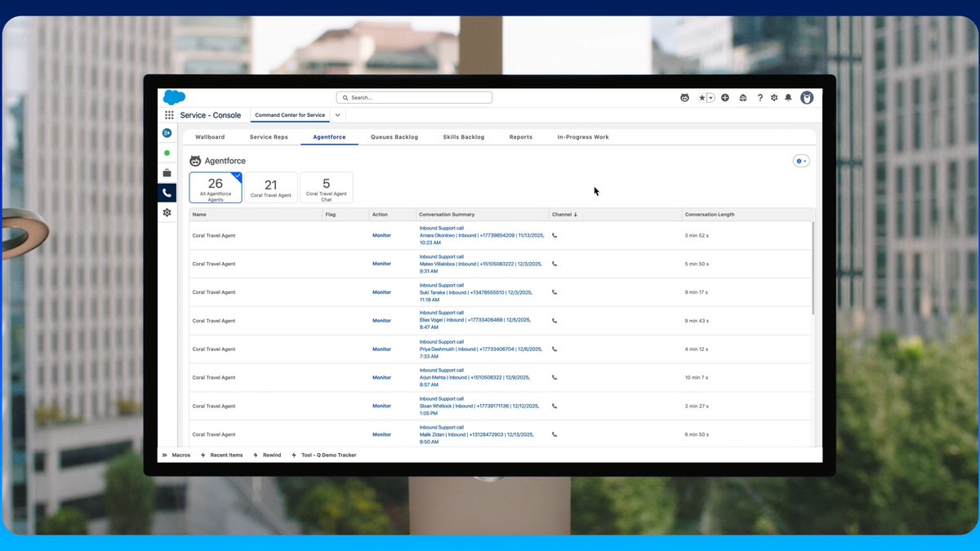Click the phone channel icon in Sloan Whitlock row
This screenshot has width=980, height=551.
[555, 406]
